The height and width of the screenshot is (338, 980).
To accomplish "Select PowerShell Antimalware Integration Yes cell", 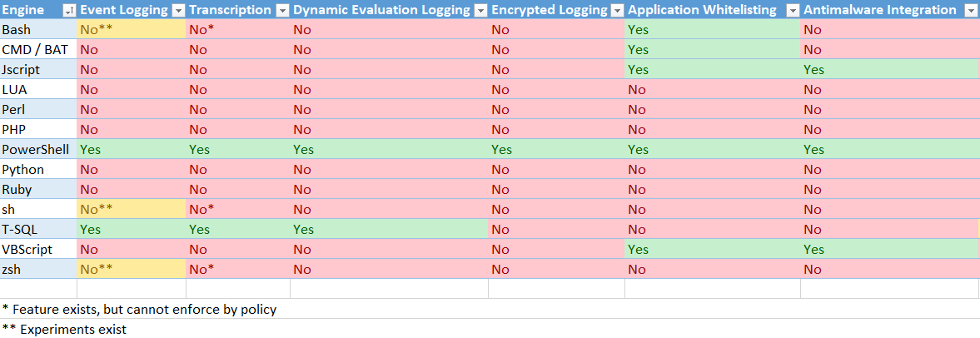I will pos(890,149).
